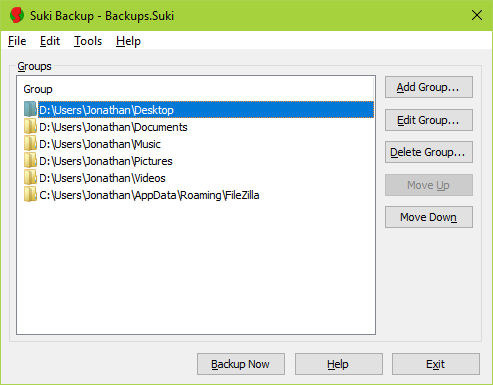Viewport: 493px width, 385px height.
Task: Click the Documents group folder icon
Action: click(30, 126)
